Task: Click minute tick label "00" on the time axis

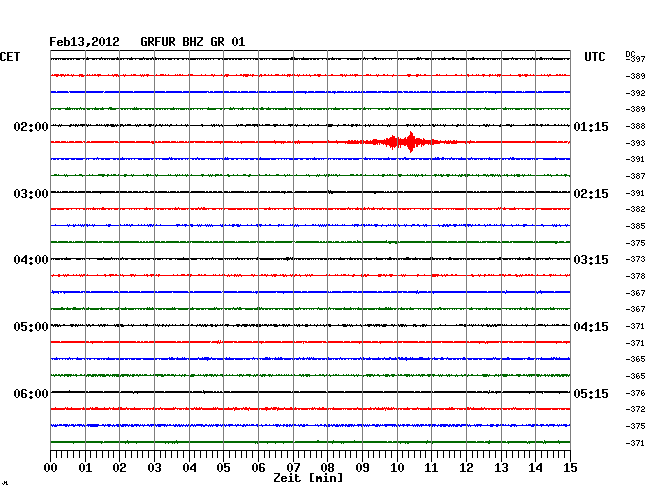Action: point(51,468)
